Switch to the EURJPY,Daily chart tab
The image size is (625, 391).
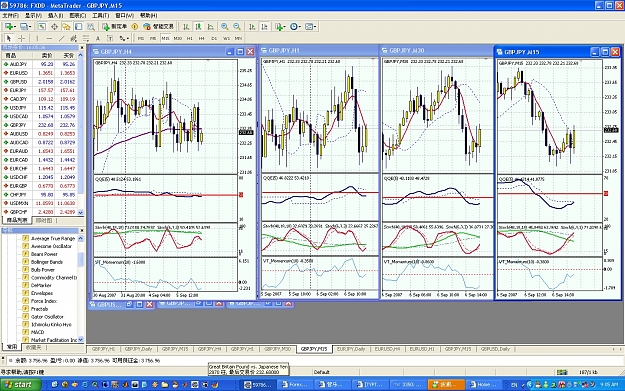(351, 349)
